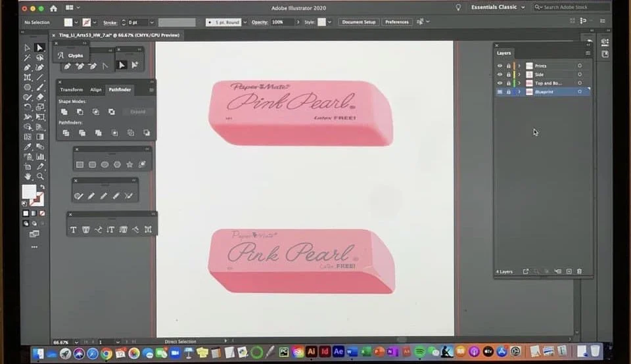The height and width of the screenshot is (364, 631).
Task: Select the Magic Wand tool
Action: (28, 58)
